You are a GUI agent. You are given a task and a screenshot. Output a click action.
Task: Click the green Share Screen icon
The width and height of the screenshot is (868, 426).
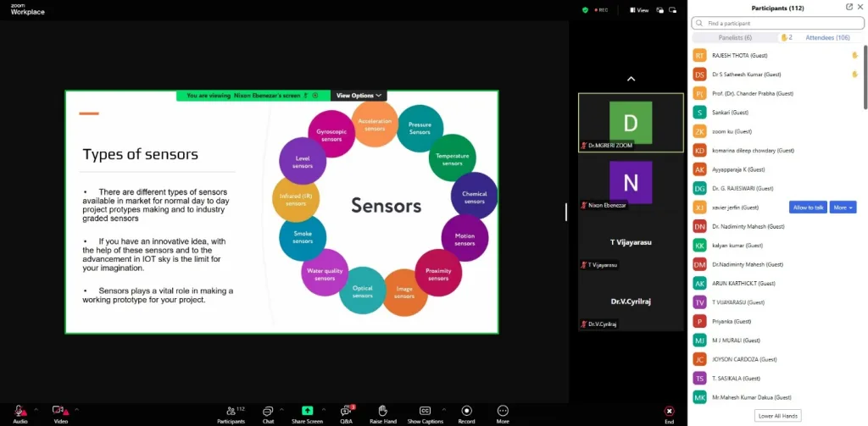pos(307,410)
